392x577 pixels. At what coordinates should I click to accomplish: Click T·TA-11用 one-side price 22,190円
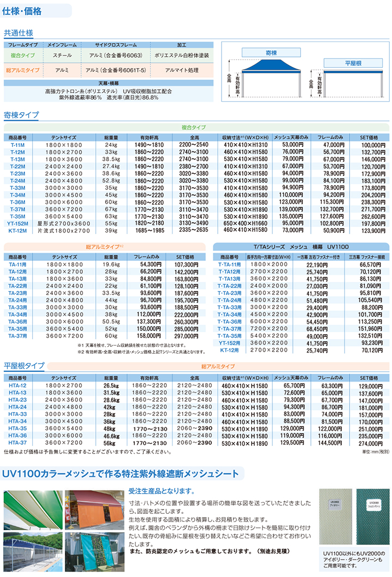317,265
